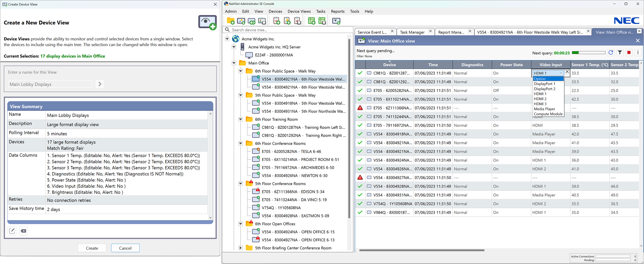This screenshot has height=264, width=644.
Task: Close the Create Device View dialog
Action: [215, 4]
